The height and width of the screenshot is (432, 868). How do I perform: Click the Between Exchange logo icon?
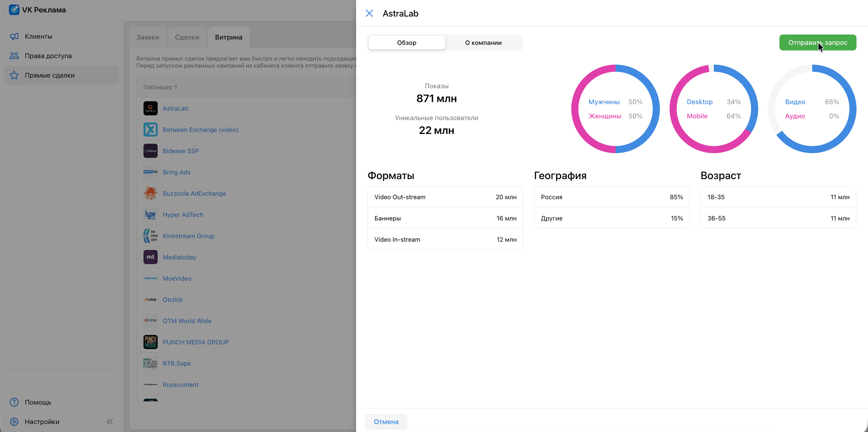[x=150, y=130]
